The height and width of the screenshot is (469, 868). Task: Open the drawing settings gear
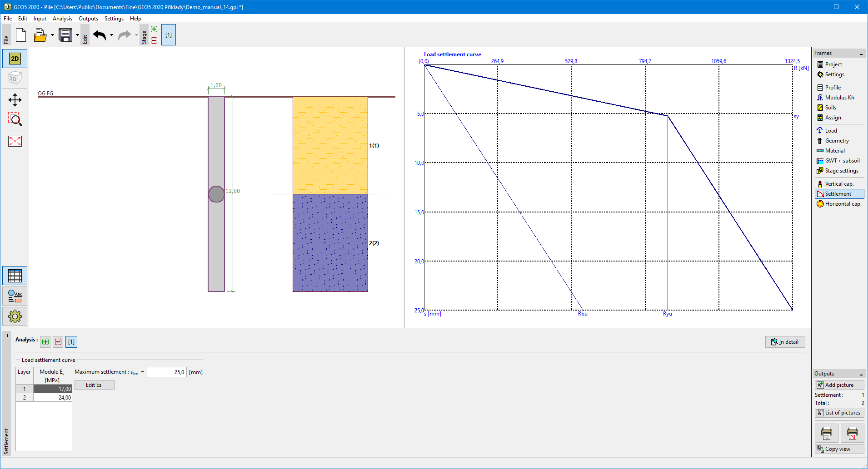tap(15, 316)
